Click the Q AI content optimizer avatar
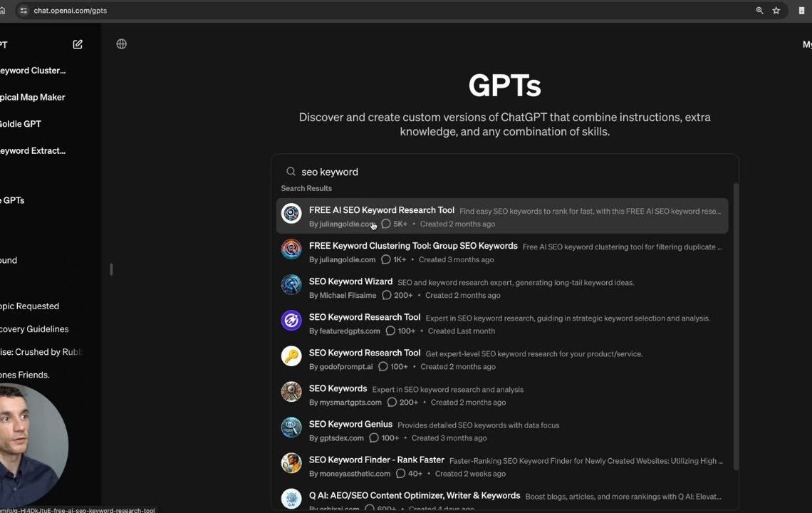This screenshot has height=513, width=812. pyautogui.click(x=291, y=499)
